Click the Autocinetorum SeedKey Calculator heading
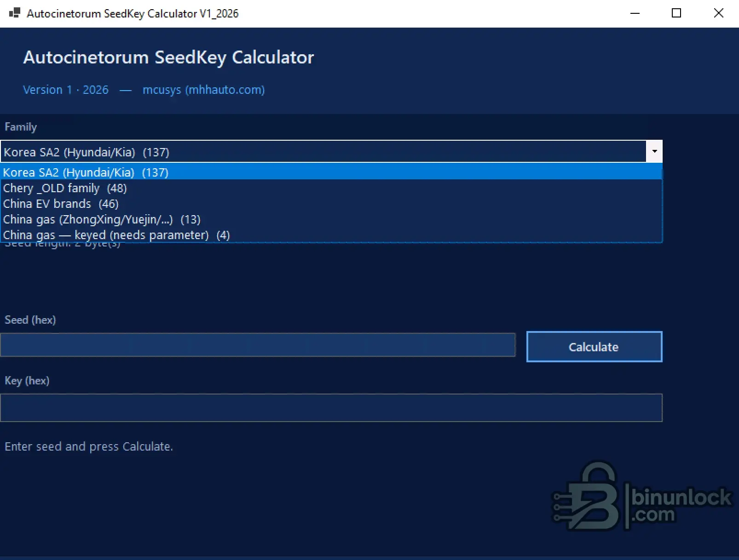This screenshot has height=560, width=739. 168,57
